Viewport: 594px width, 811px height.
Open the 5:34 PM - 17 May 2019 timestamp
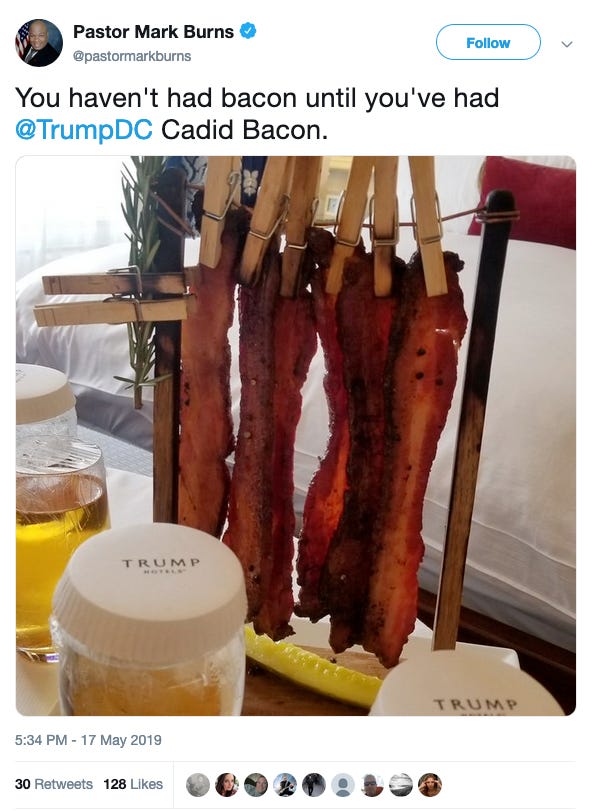tap(88, 740)
